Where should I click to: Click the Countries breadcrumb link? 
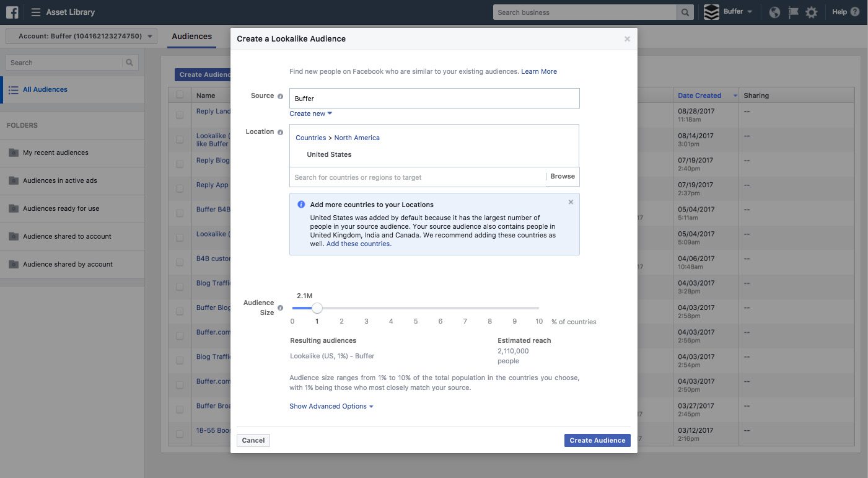(311, 138)
